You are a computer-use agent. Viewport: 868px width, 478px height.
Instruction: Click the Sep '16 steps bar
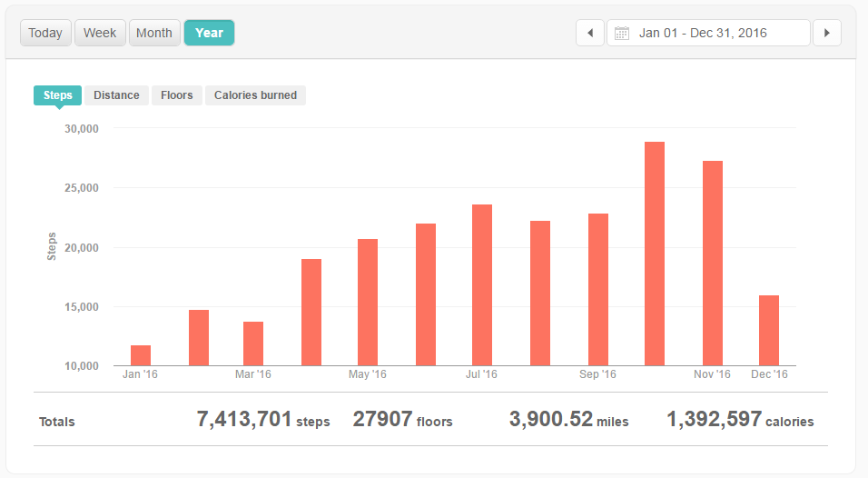click(598, 290)
